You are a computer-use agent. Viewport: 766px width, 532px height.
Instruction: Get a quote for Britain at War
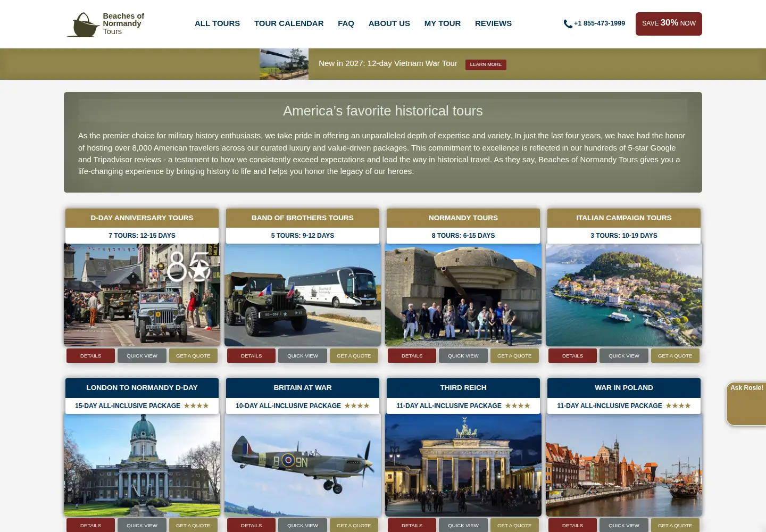click(x=354, y=525)
